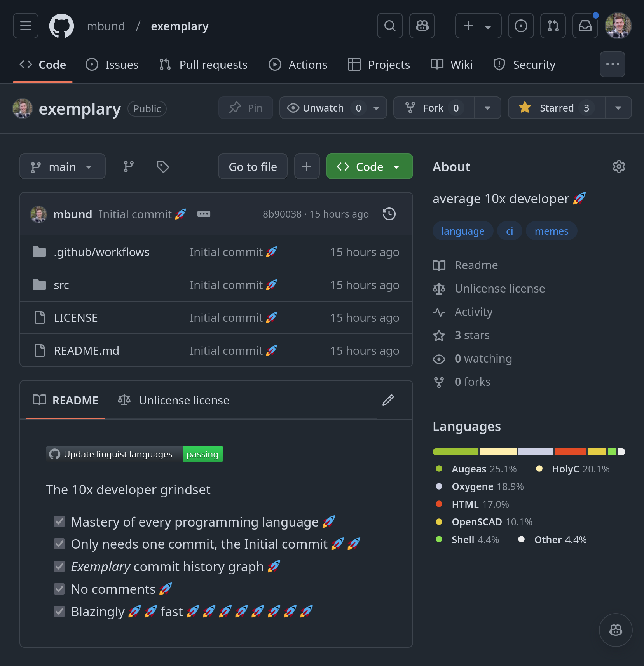Switch to Wiki tab
This screenshot has width=644, height=666.
tap(452, 65)
